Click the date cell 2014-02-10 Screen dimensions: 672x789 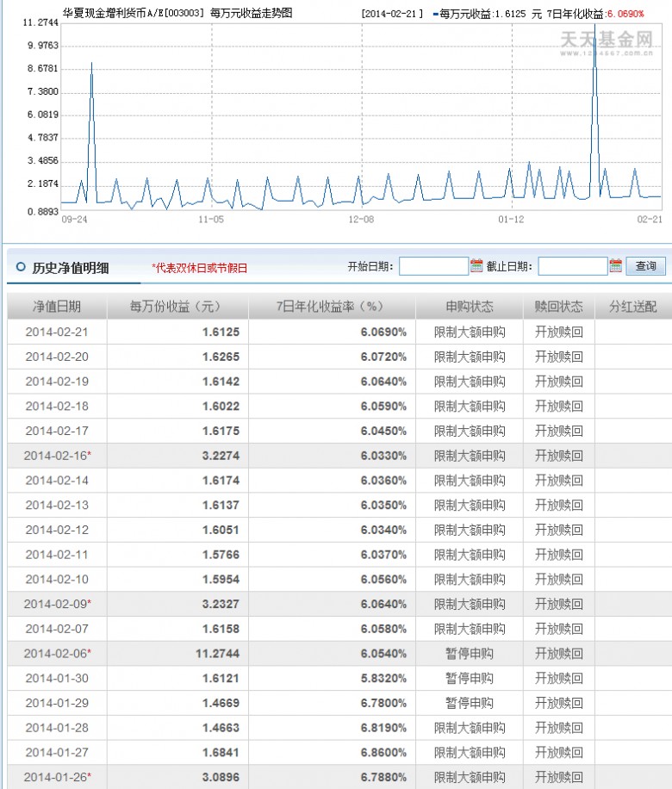click(x=57, y=579)
